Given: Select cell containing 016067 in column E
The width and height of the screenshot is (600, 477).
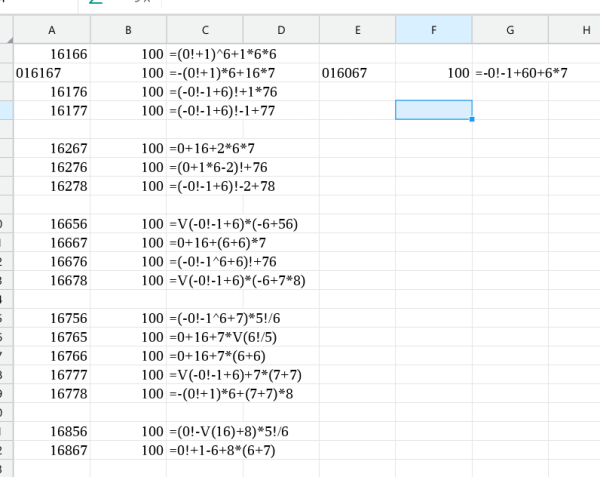Looking at the screenshot, I should point(357,73).
